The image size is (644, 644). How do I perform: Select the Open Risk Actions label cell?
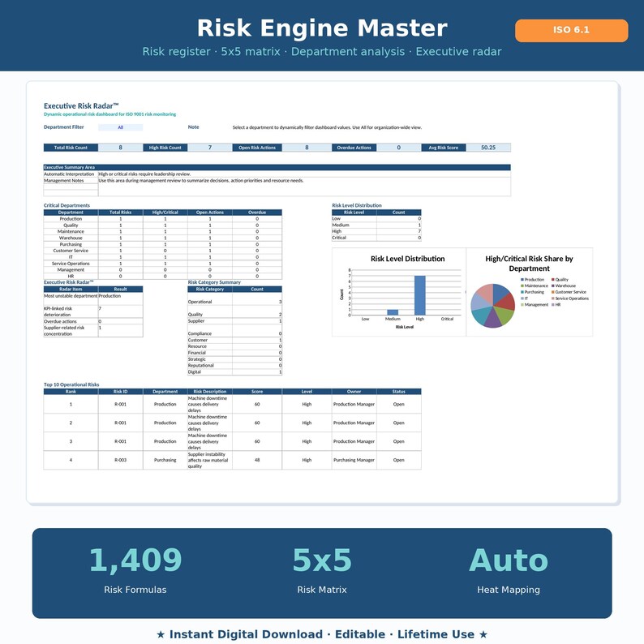click(x=257, y=148)
